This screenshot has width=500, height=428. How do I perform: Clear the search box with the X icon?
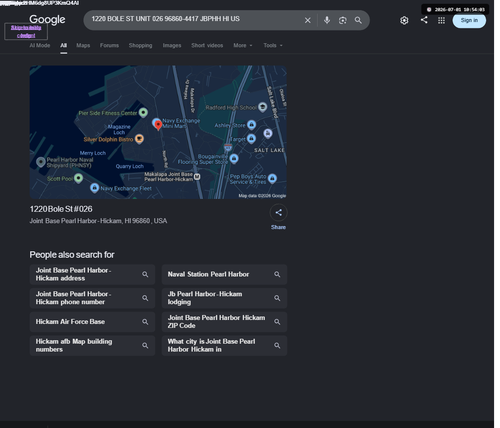click(x=307, y=20)
